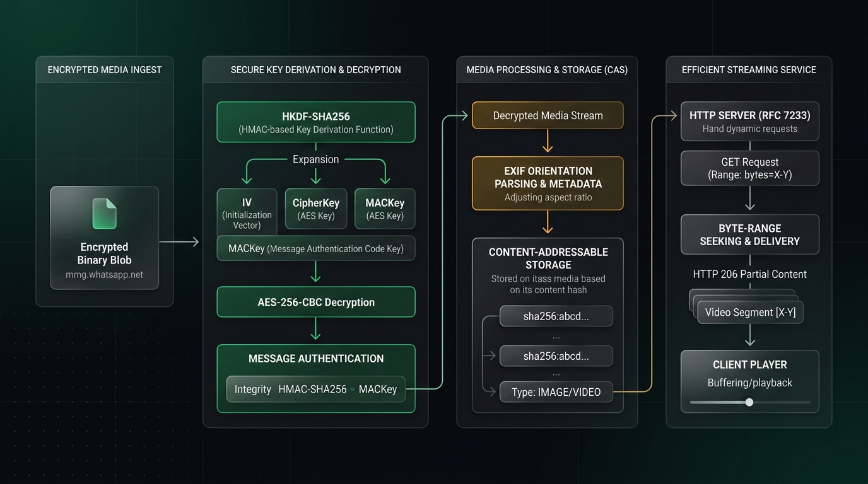This screenshot has height=484, width=868.
Task: Click the HTTP 206 Partial Content label
Action: click(x=750, y=274)
